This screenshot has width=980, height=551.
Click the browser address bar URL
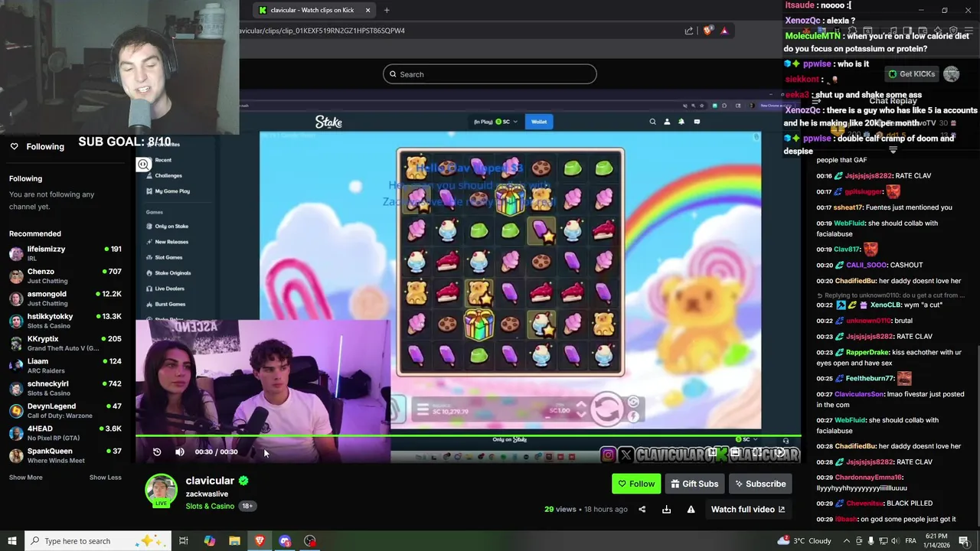(322, 31)
